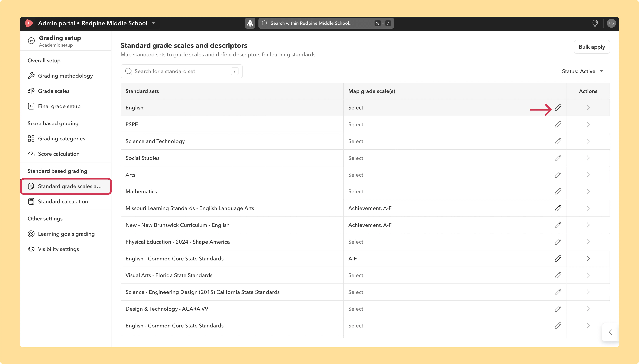Open the Status: Active filter dropdown
Viewport: 639px width, 364px height.
click(583, 71)
